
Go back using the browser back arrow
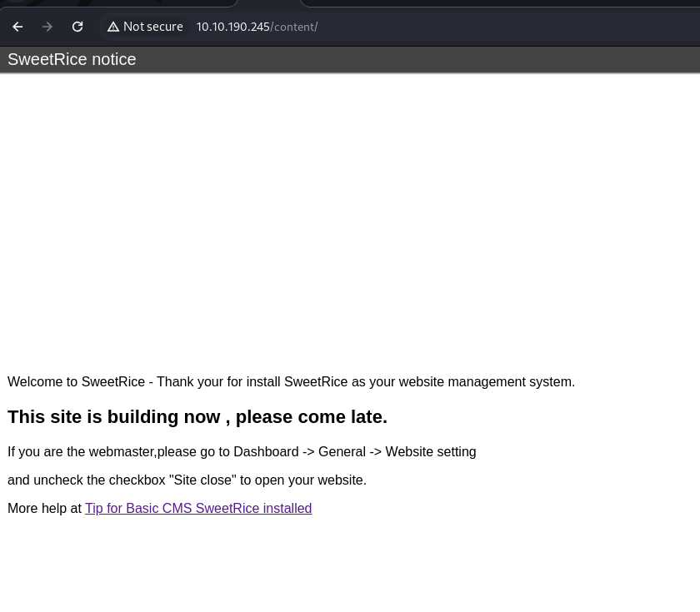coord(17,27)
